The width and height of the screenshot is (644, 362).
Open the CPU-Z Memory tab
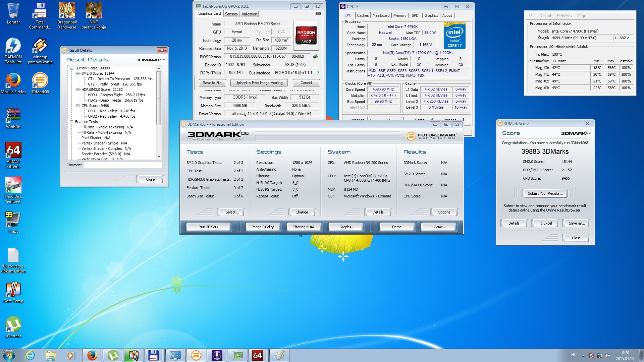[x=399, y=15]
